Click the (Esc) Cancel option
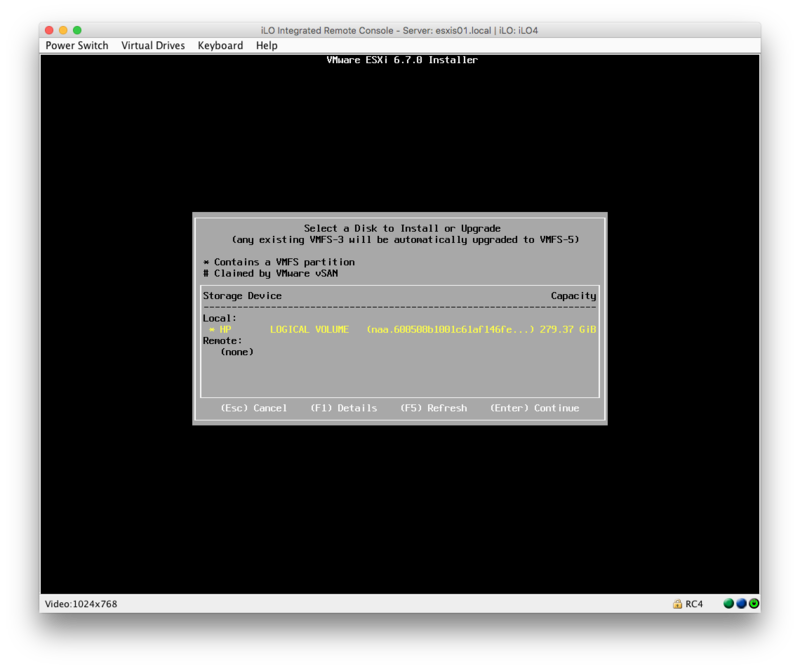 click(254, 408)
